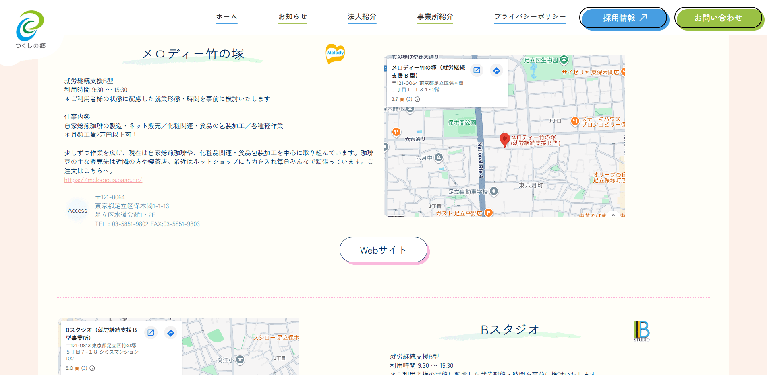Click the address line beside the Access badge
The width and height of the screenshot is (767, 375).
coord(133,206)
